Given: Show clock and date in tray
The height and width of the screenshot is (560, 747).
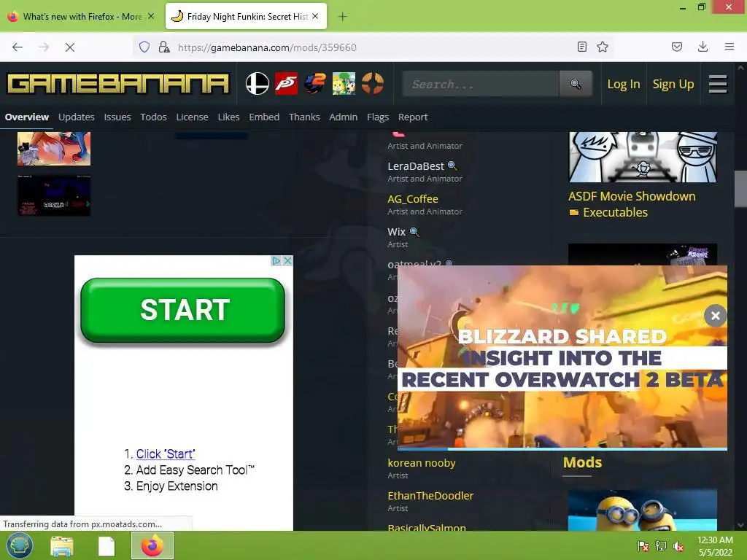Looking at the screenshot, I should pyautogui.click(x=715, y=546).
